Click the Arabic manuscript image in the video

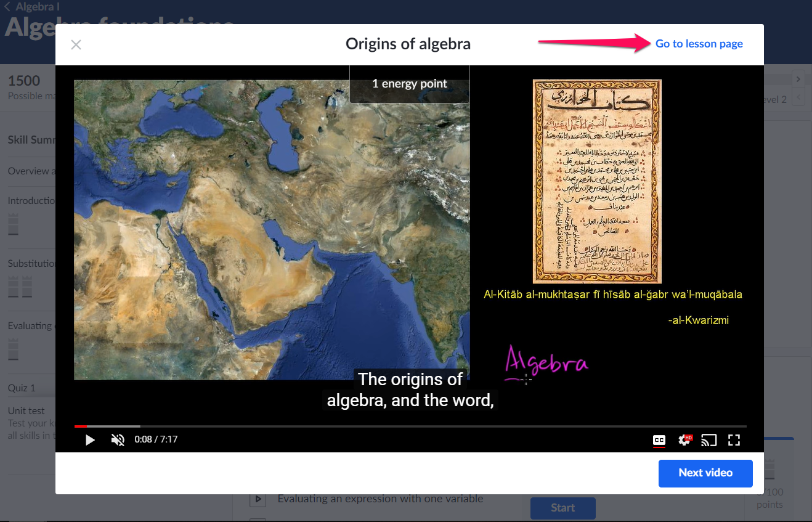click(x=596, y=181)
